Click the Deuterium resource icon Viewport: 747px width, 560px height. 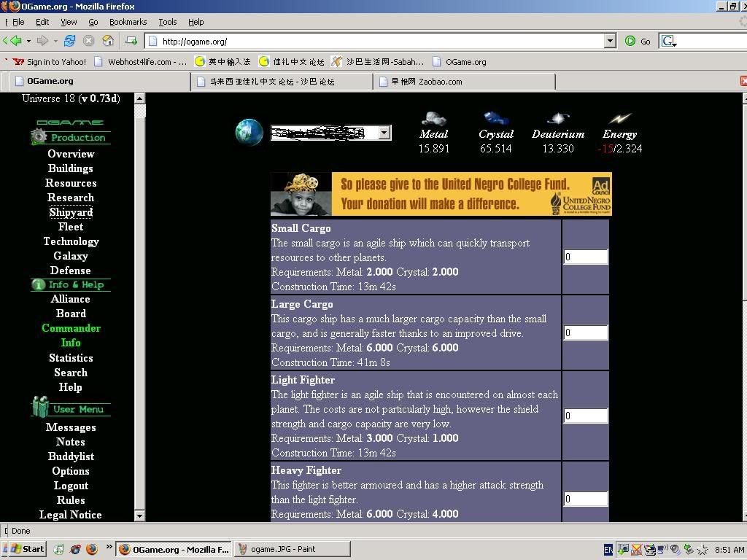(x=558, y=119)
